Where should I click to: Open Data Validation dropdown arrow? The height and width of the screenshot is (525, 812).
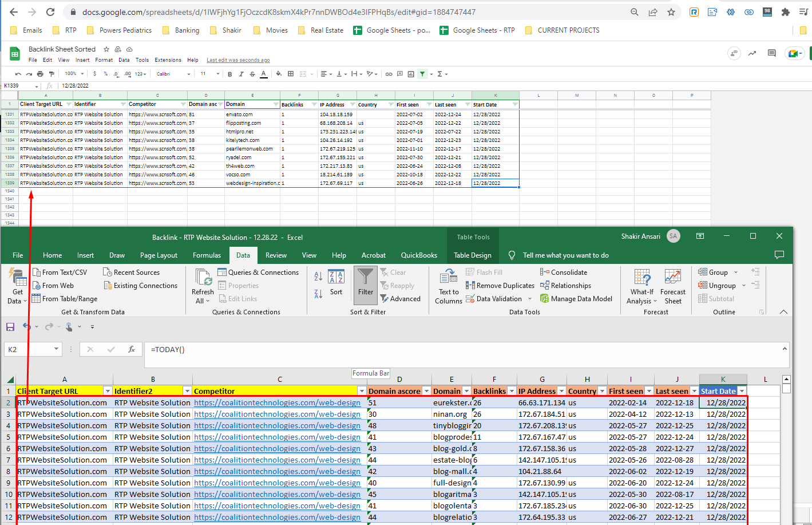tap(530, 299)
